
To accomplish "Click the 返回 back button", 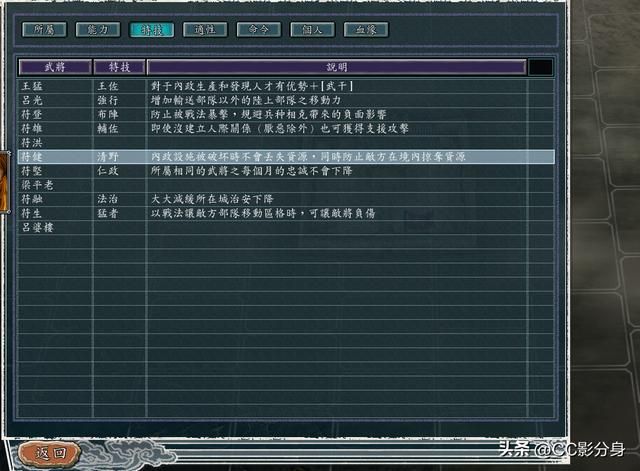I will [x=49, y=453].
